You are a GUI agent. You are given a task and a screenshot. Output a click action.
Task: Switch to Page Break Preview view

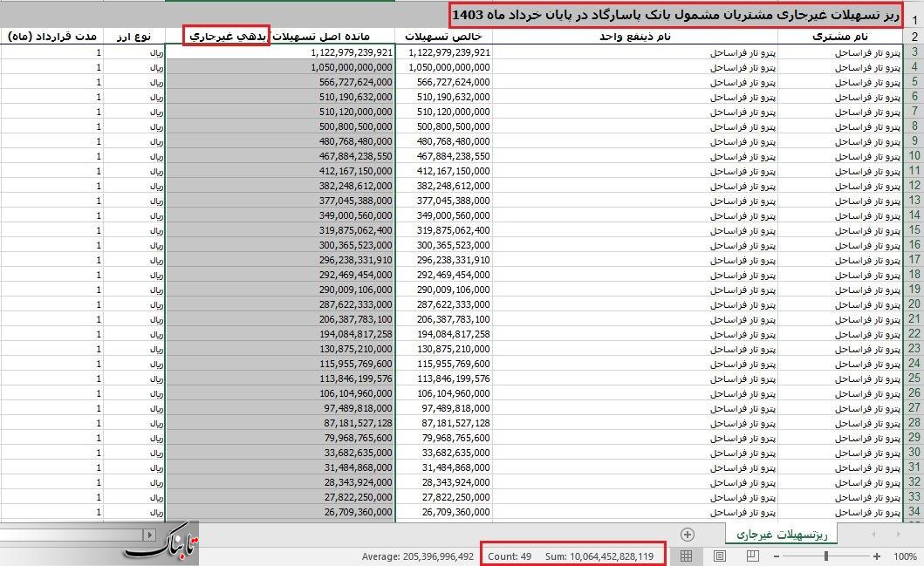click(x=752, y=556)
